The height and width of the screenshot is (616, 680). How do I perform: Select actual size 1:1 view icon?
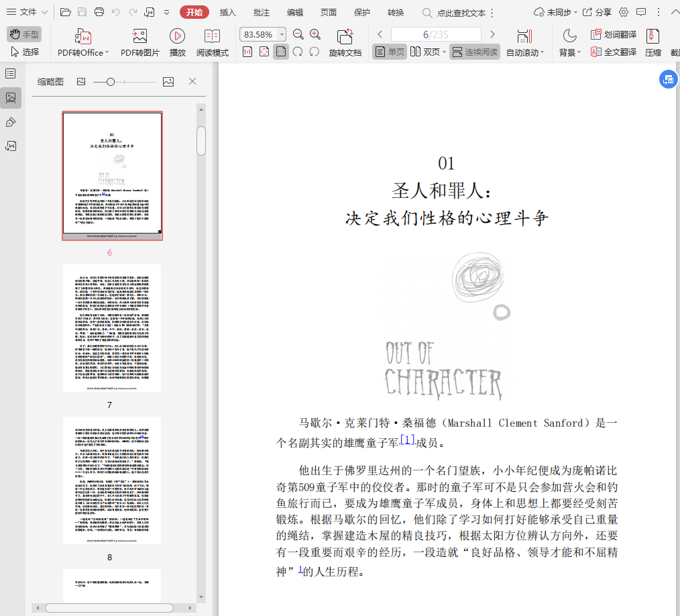(x=247, y=52)
